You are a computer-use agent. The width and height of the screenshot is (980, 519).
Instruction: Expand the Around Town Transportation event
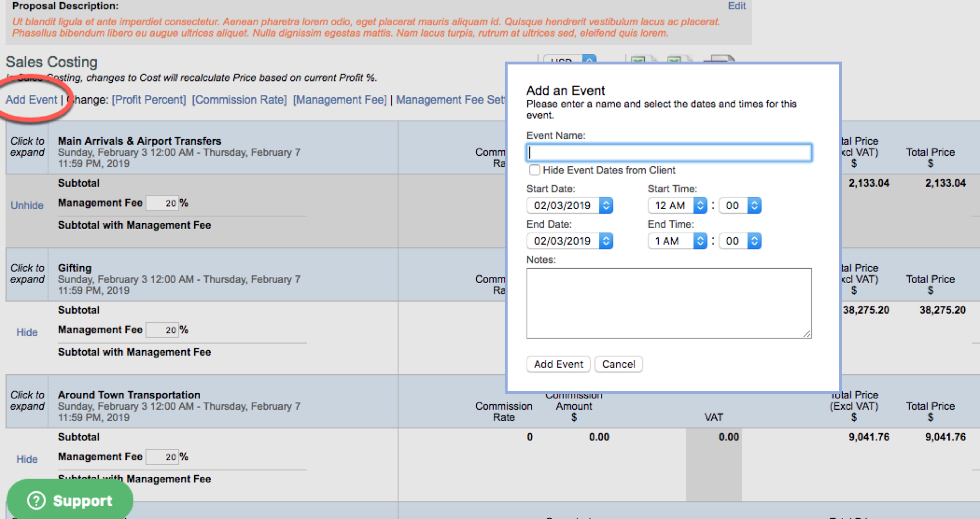point(27,400)
